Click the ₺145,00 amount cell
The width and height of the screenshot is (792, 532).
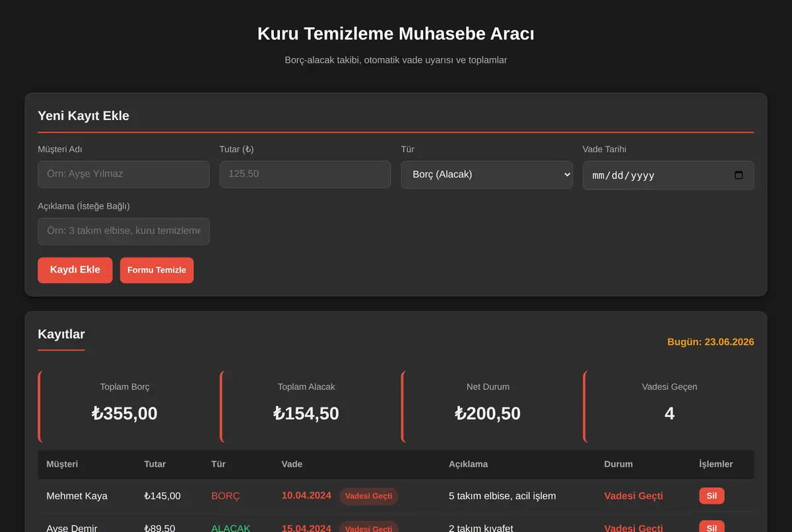point(162,496)
